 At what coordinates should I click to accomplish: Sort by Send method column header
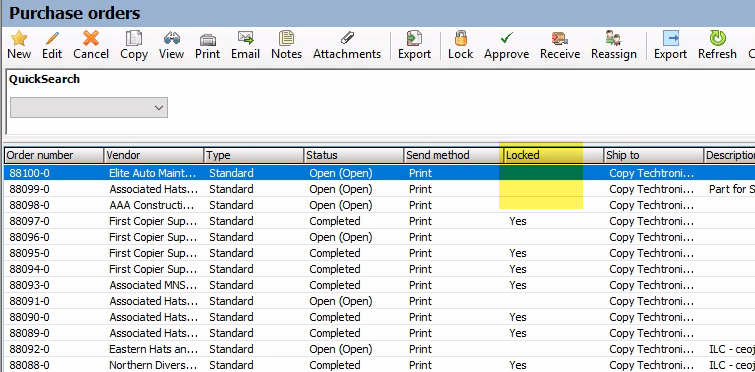(454, 155)
